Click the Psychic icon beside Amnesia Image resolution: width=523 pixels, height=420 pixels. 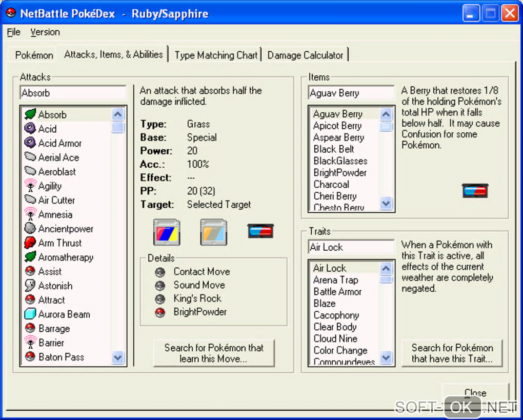tap(30, 214)
